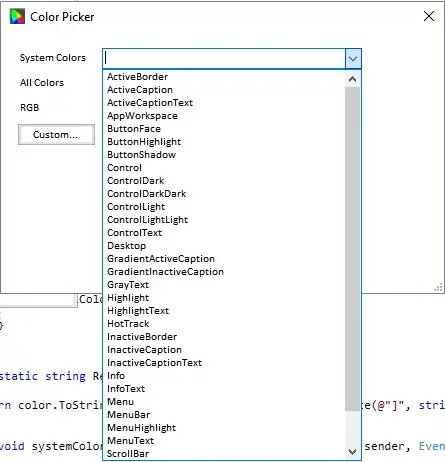Screen dimensions: 445x462
Task: Click the window resize grip
Action: 438,288
